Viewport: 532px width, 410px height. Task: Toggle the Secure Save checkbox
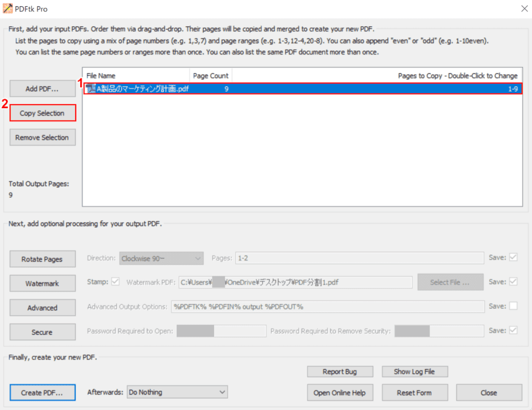pyautogui.click(x=514, y=330)
